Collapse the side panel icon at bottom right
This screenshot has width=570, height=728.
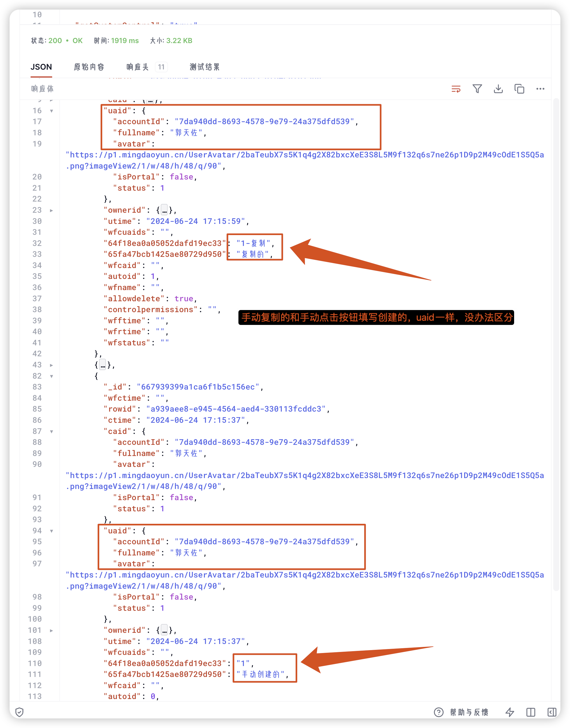(552, 712)
